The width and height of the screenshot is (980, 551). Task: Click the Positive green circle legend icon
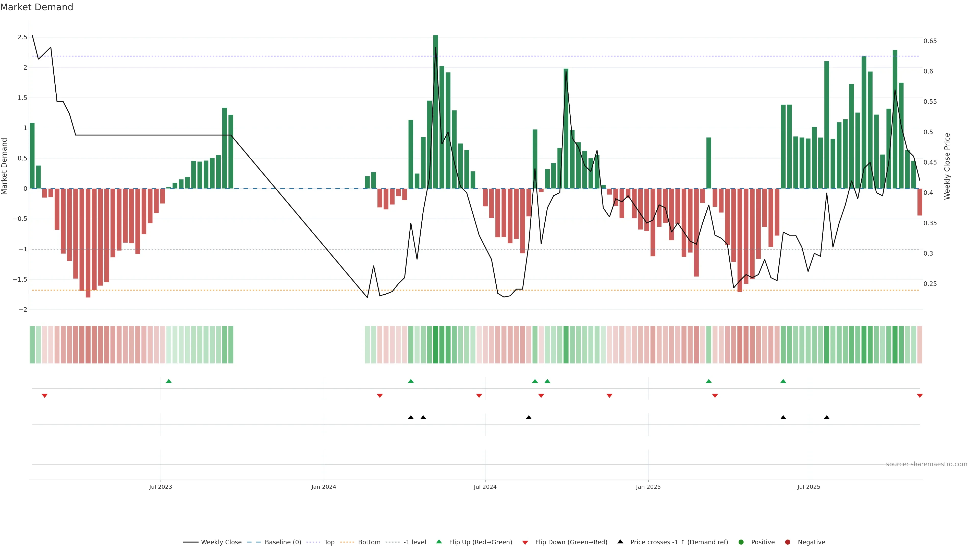tap(741, 542)
